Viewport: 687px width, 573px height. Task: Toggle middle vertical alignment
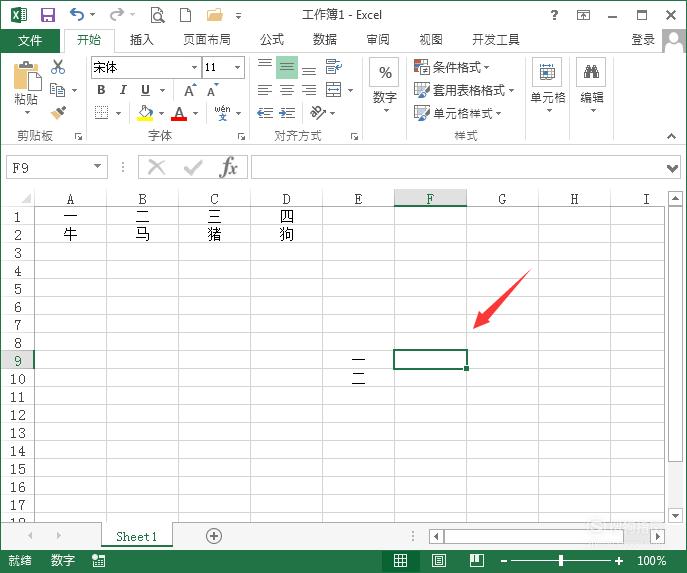click(287, 67)
